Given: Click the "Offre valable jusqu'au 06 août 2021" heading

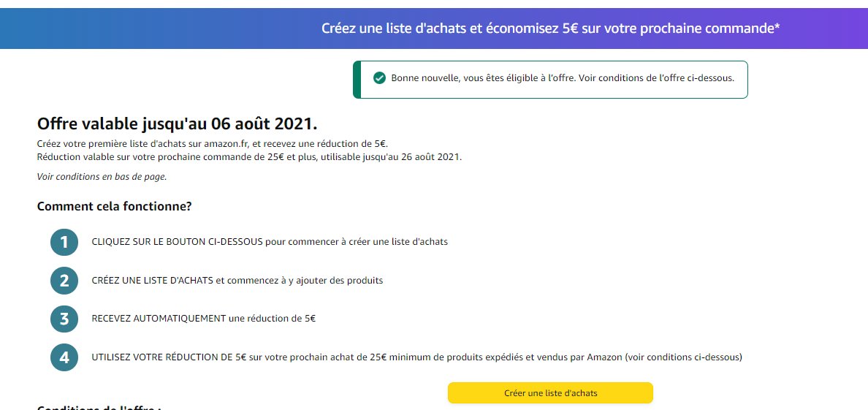Looking at the screenshot, I should tap(177, 124).
